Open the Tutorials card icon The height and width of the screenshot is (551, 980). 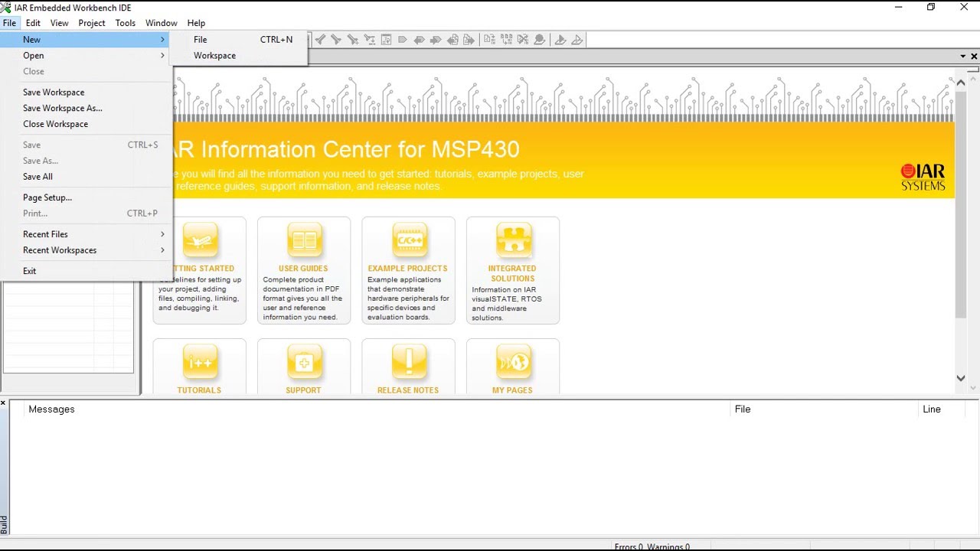200,362
